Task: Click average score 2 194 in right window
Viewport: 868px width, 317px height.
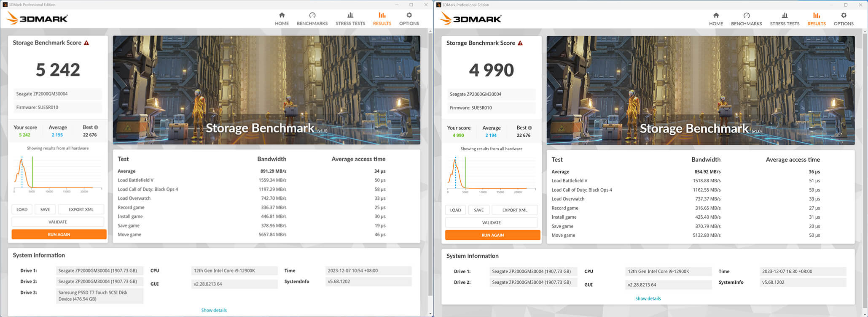Action: 491,135
